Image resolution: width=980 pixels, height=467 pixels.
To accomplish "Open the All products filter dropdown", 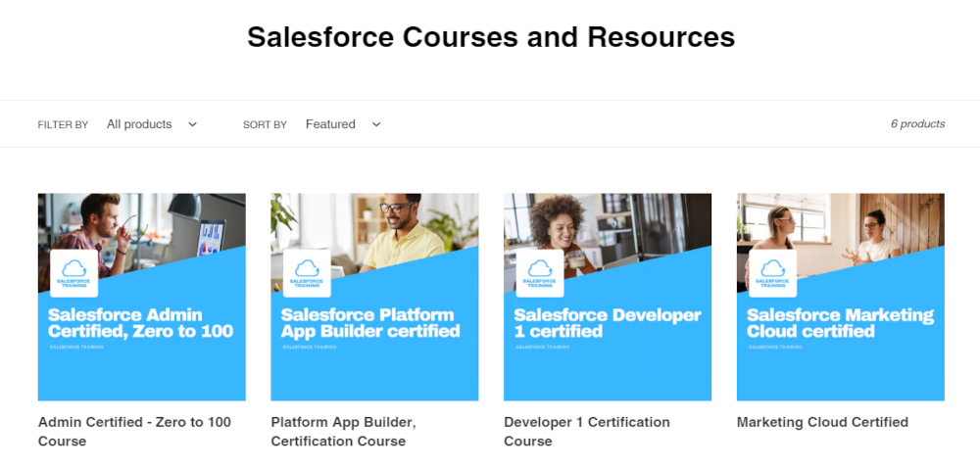I will coord(152,124).
